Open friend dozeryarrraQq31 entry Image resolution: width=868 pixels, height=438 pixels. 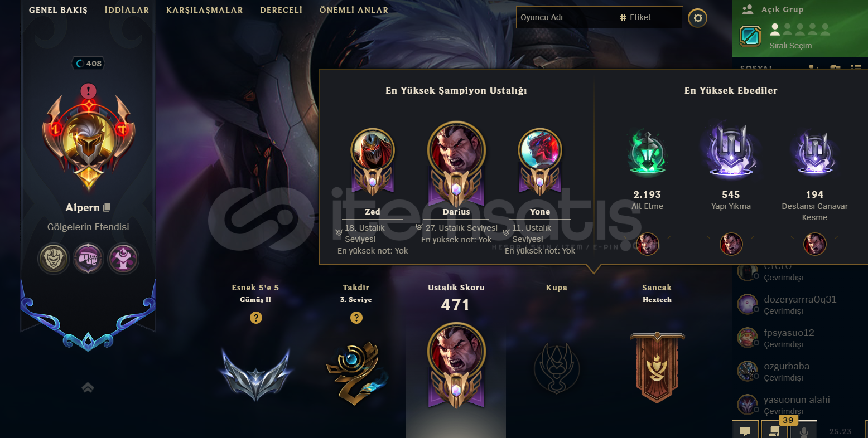799,305
